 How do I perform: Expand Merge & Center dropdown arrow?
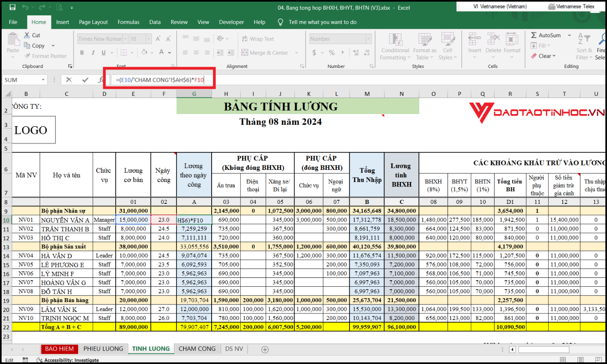(x=297, y=53)
